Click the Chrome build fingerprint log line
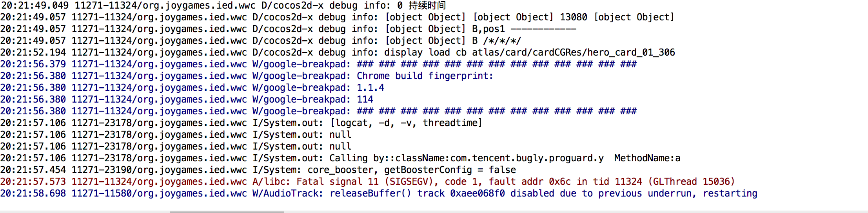Viewport: 868px width, 213px height. [425, 76]
